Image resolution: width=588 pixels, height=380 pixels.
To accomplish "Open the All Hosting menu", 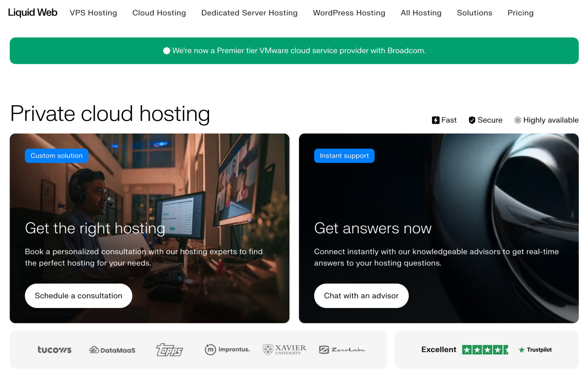I will tap(421, 13).
